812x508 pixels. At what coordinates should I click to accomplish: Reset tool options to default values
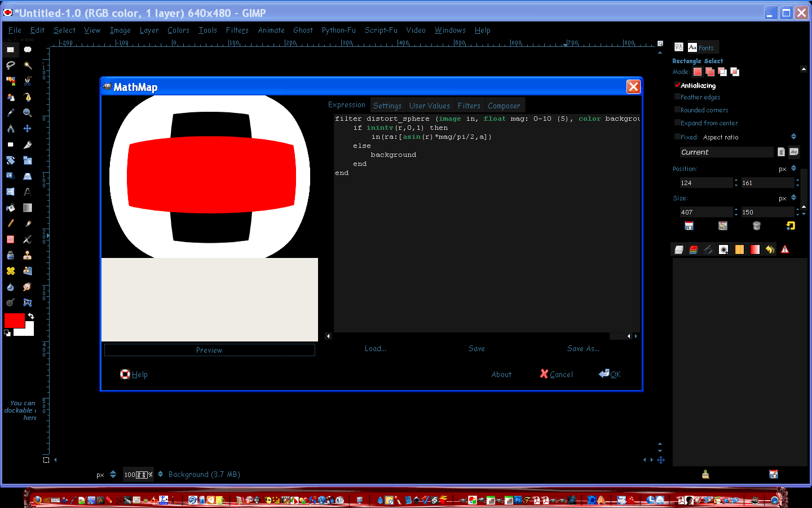click(791, 226)
